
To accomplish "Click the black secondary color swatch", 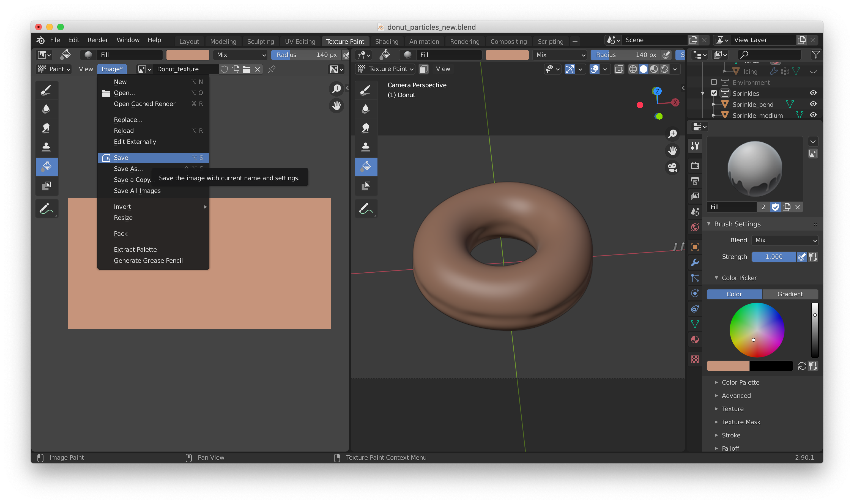I will point(771,366).
